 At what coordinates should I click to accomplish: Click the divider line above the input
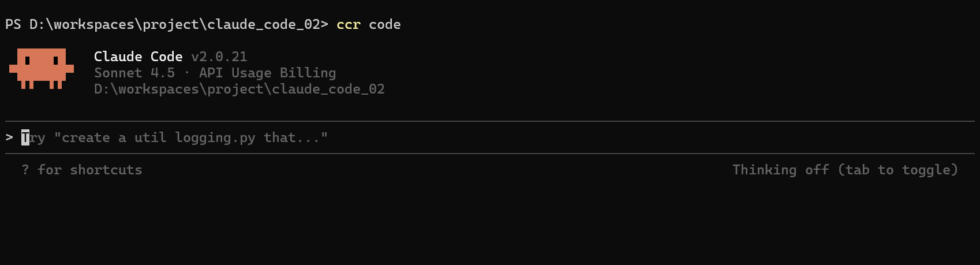coord(489,121)
